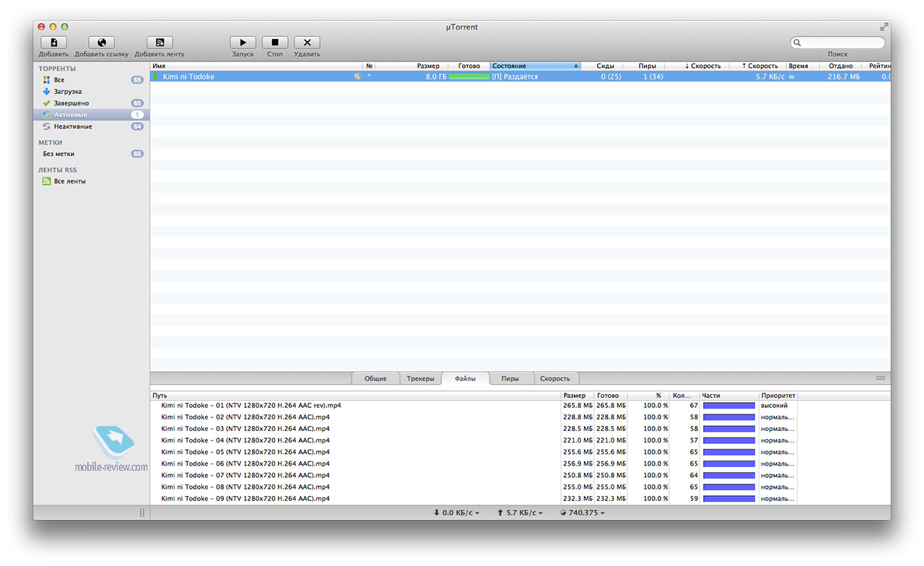Sort by Пиры column header

pos(644,66)
